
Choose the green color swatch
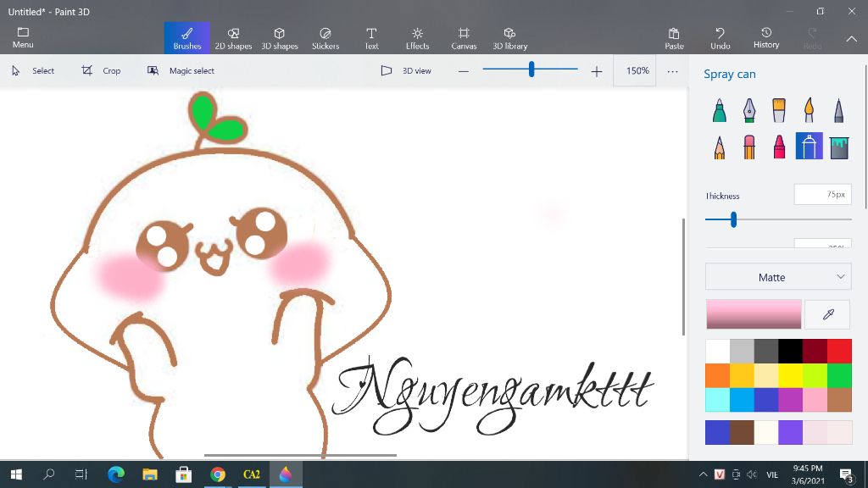[840, 375]
